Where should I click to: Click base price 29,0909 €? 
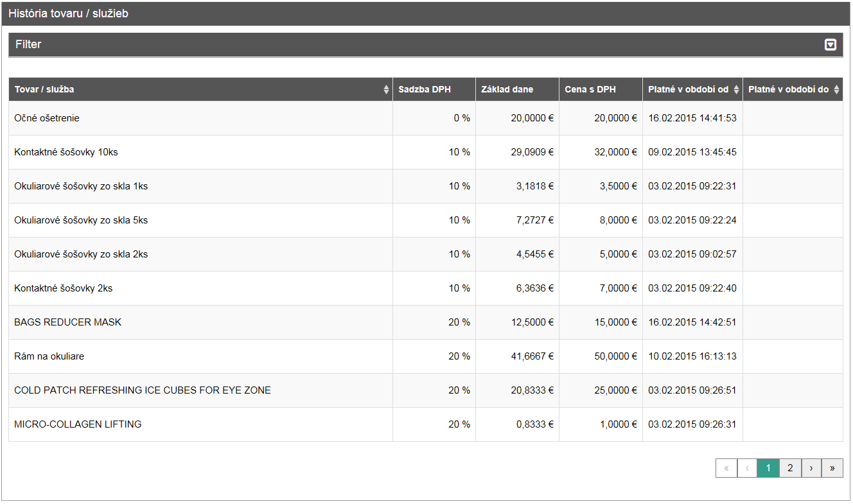(x=532, y=152)
